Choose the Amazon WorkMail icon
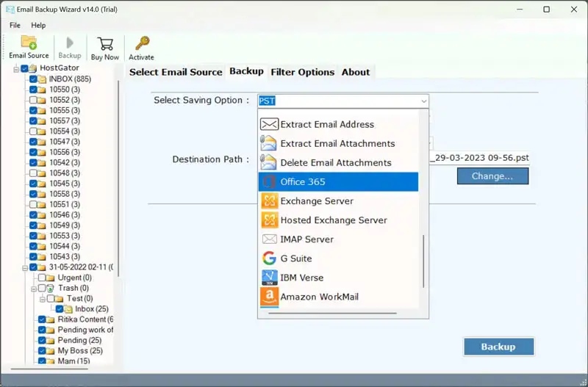This screenshot has height=387, width=588. [x=269, y=297]
